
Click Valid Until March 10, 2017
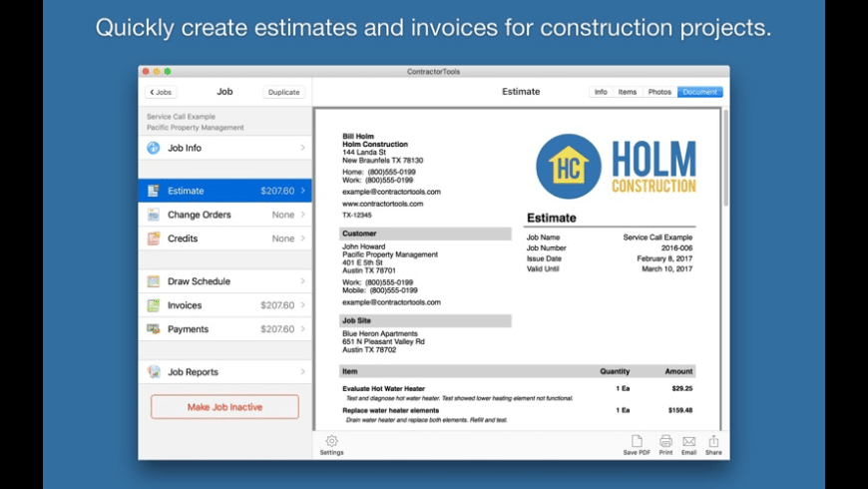[667, 269]
